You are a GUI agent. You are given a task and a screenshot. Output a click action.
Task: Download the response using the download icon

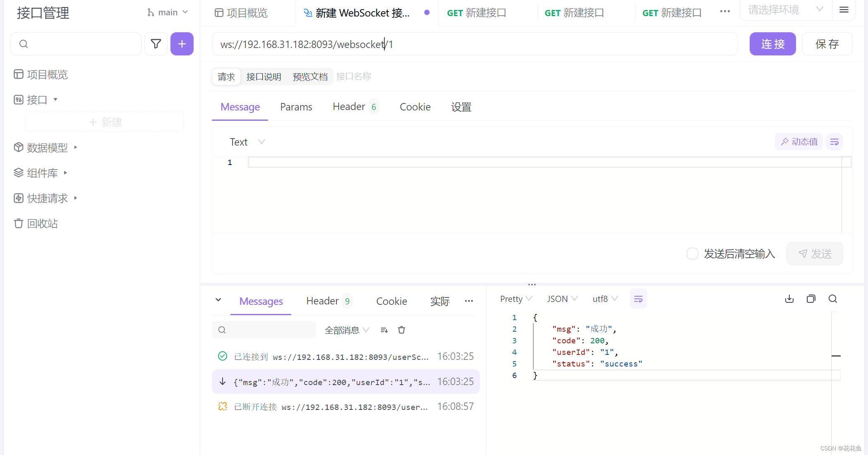point(789,299)
